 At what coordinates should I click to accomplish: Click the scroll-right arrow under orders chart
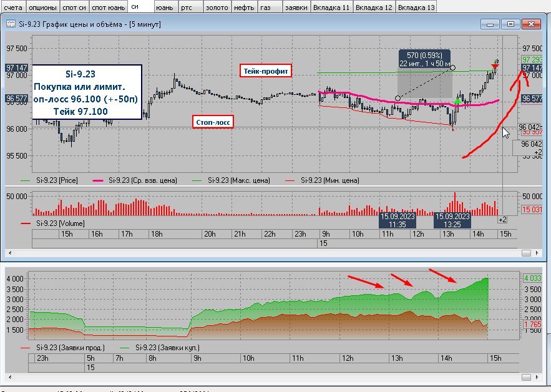[x=537, y=377]
